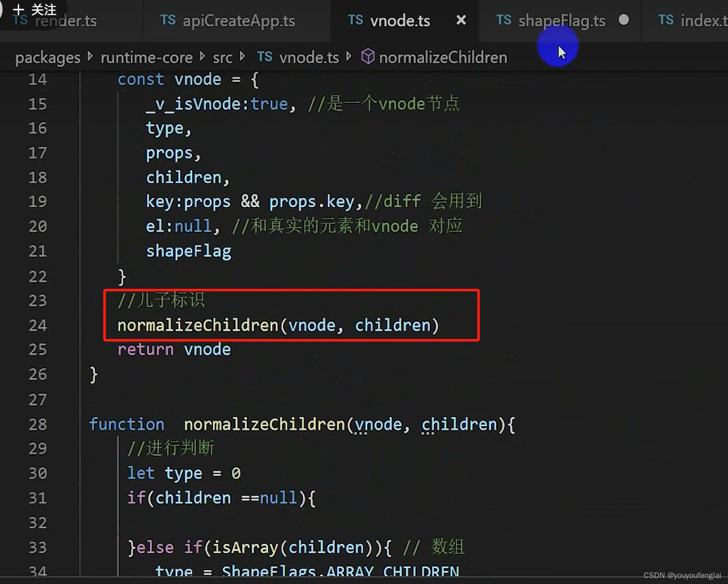Click '//diff 会用到' comment on line 19
Image resolution: width=728 pixels, height=584 pixels.
click(x=423, y=201)
